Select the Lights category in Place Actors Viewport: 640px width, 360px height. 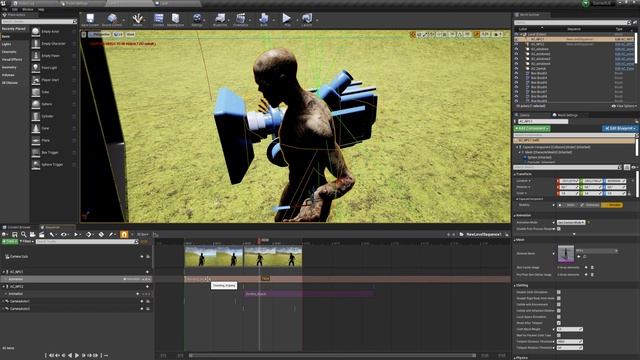click(x=7, y=44)
